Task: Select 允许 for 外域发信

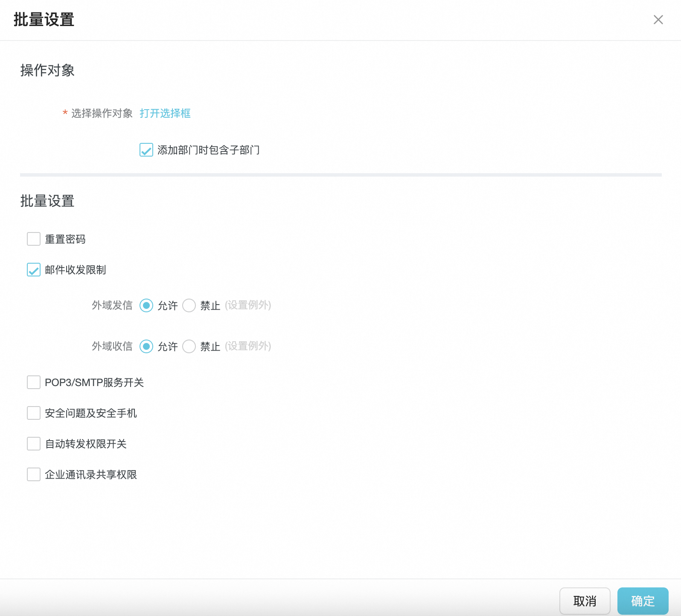Action: coord(146,305)
